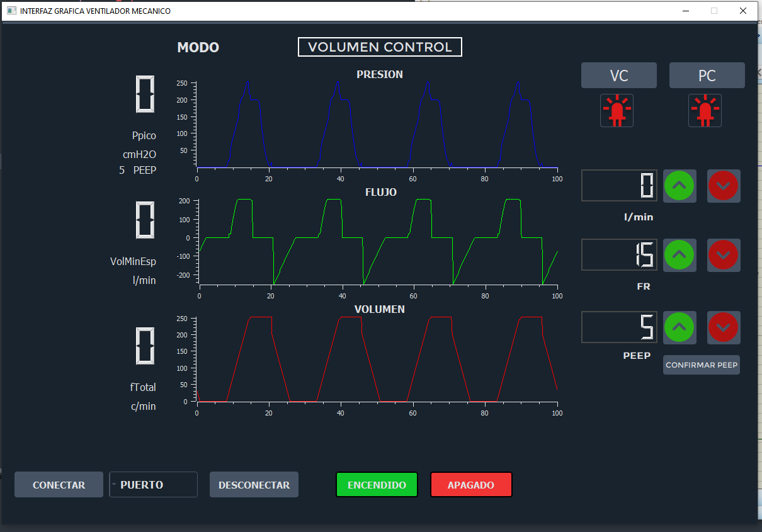Switch to VC ventilation mode
The image size is (762, 532).
pos(618,75)
